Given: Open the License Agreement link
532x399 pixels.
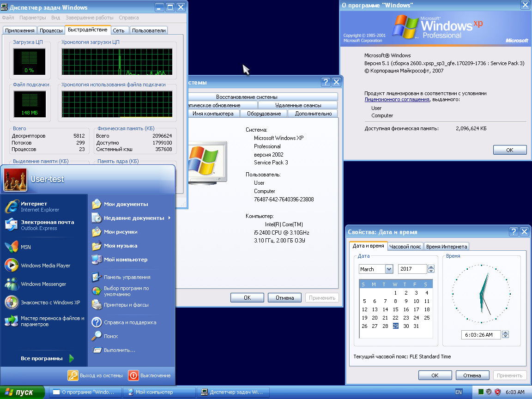Looking at the screenshot, I should coord(397,99).
